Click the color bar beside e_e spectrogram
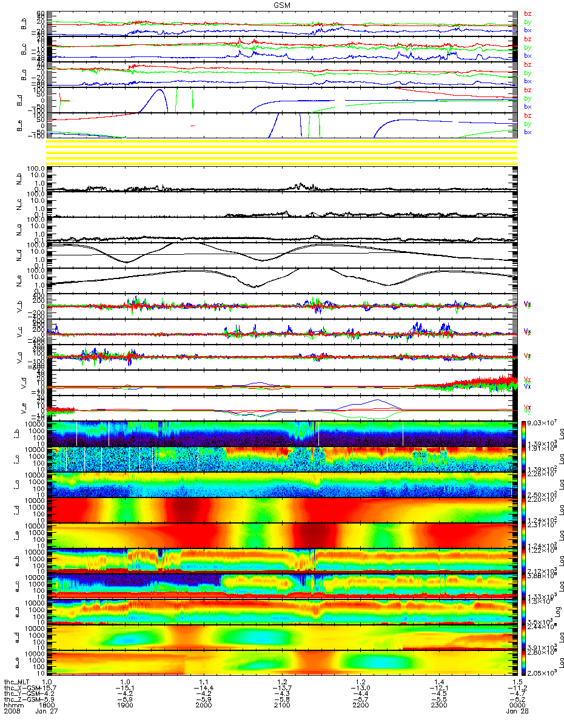564x728 pixels. point(522,663)
